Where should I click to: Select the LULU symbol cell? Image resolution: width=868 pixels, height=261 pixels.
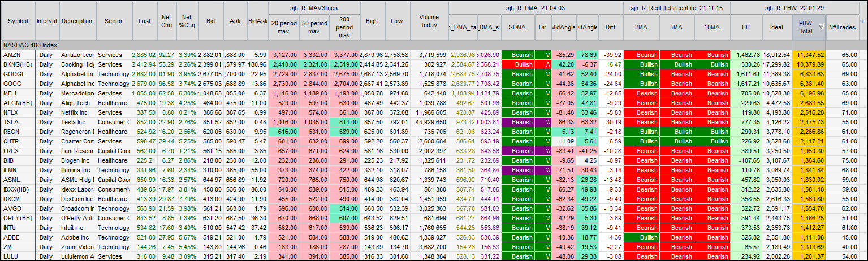(x=19, y=256)
